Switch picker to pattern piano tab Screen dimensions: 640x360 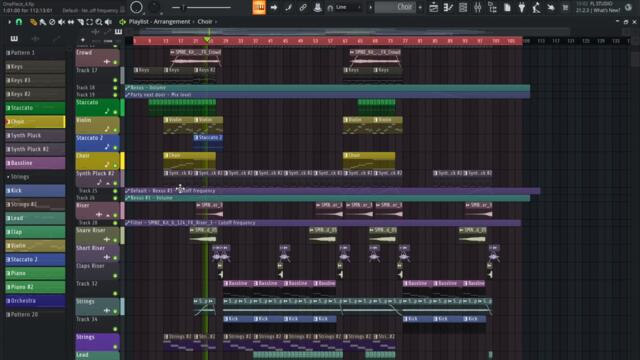point(14,39)
